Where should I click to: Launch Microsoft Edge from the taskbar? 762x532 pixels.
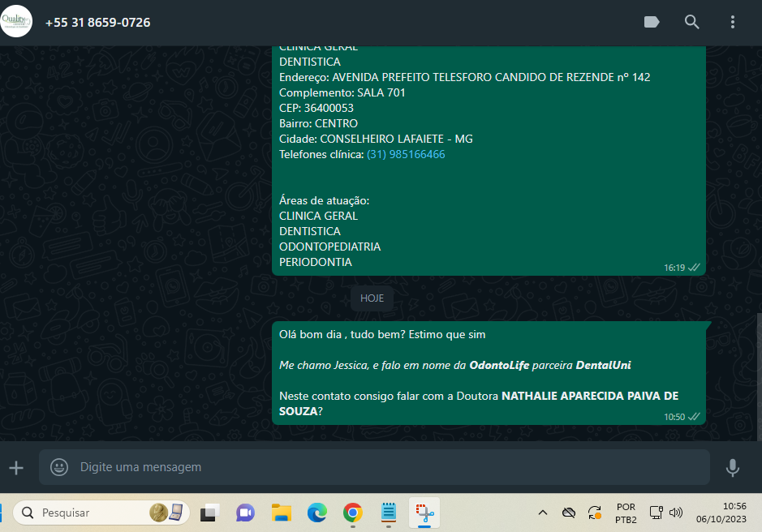[x=317, y=513]
